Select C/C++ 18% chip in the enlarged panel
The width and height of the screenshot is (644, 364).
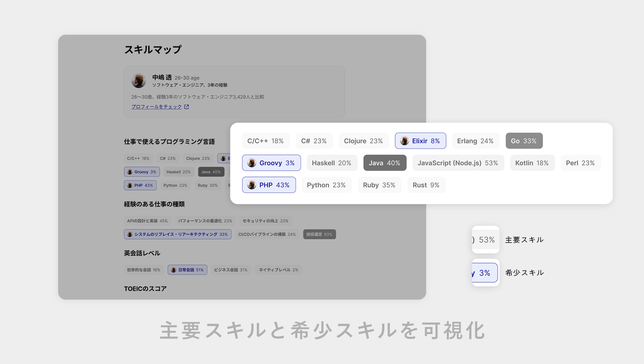(x=266, y=141)
